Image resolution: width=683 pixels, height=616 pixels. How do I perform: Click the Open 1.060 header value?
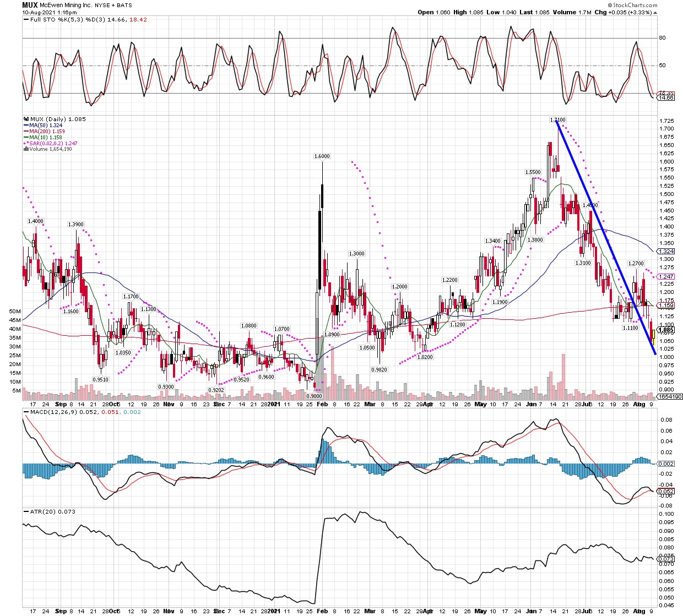click(433, 12)
